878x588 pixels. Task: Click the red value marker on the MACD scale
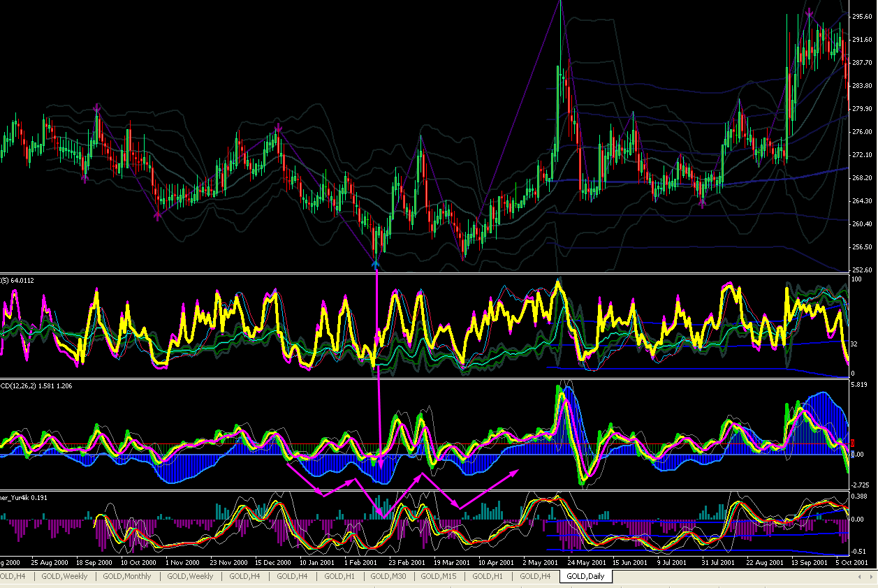[851, 443]
